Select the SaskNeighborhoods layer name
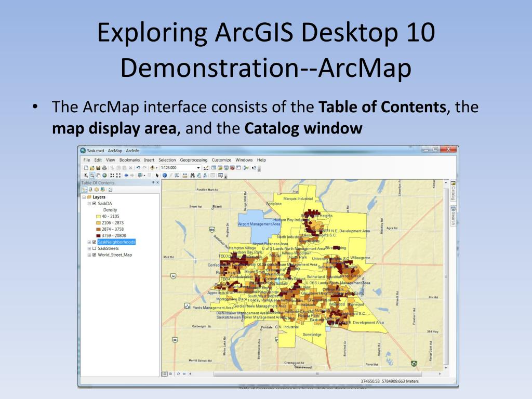This screenshot has height=399, width=532. tap(116, 242)
